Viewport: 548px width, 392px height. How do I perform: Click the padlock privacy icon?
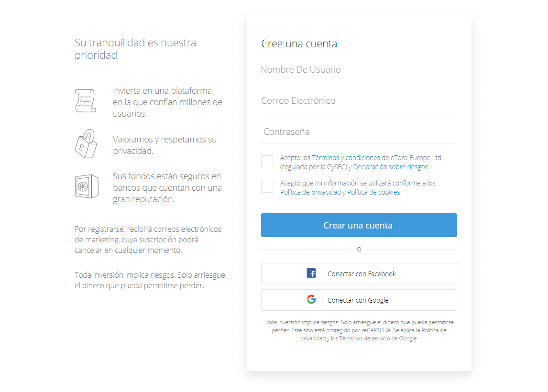[x=86, y=143]
